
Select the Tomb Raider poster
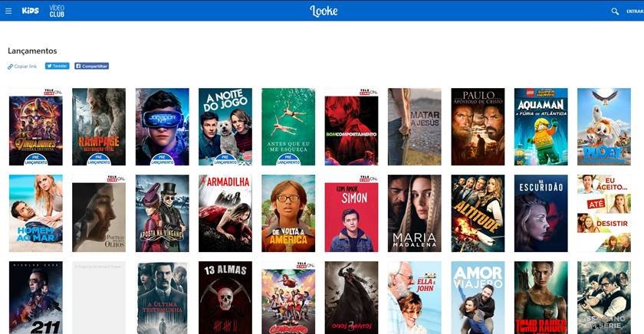541,298
